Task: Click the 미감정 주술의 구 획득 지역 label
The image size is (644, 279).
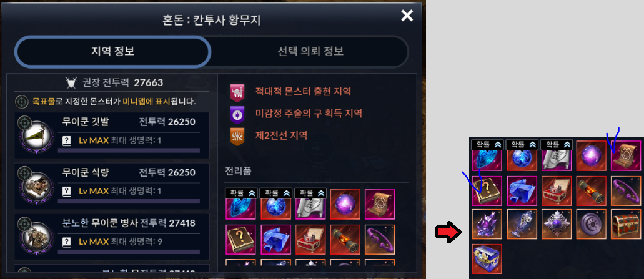Action: (309, 113)
